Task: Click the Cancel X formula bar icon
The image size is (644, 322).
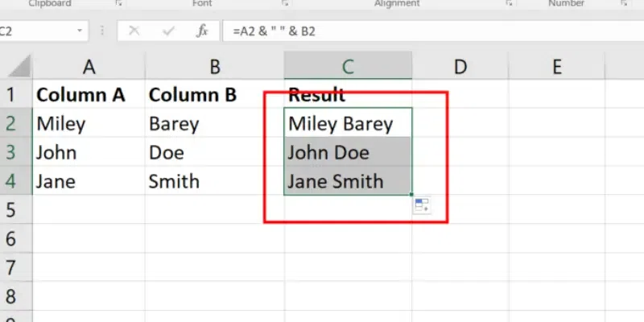Action: [134, 31]
